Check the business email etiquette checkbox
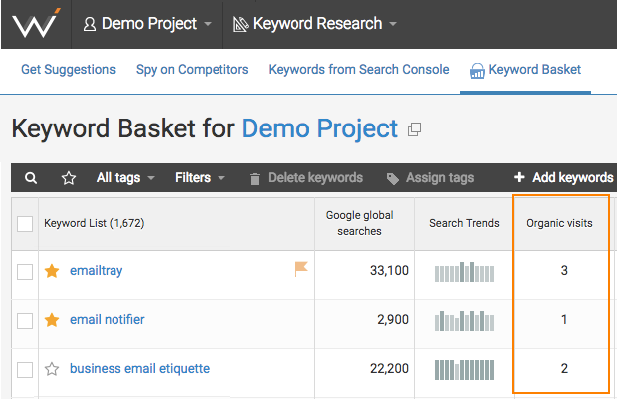 tap(25, 370)
